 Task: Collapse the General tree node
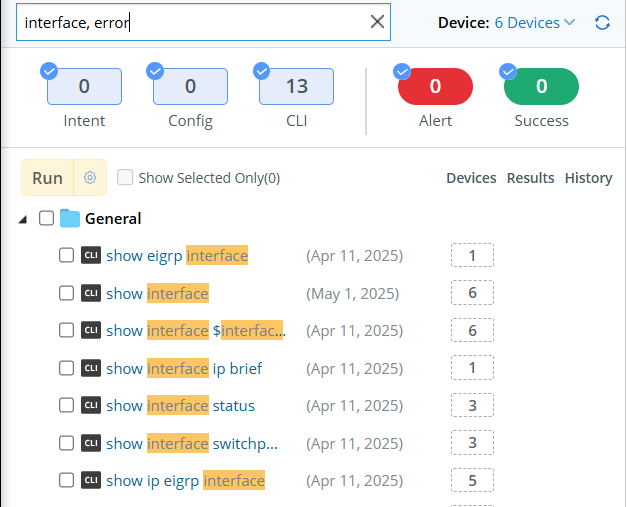23,219
